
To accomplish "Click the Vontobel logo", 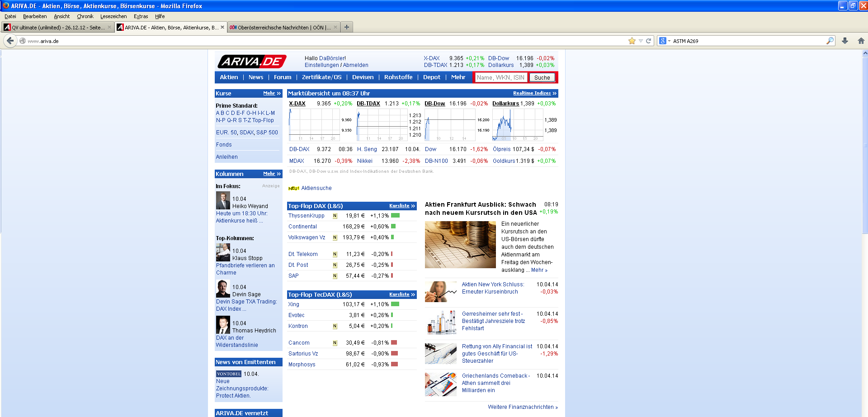I will click(x=229, y=374).
